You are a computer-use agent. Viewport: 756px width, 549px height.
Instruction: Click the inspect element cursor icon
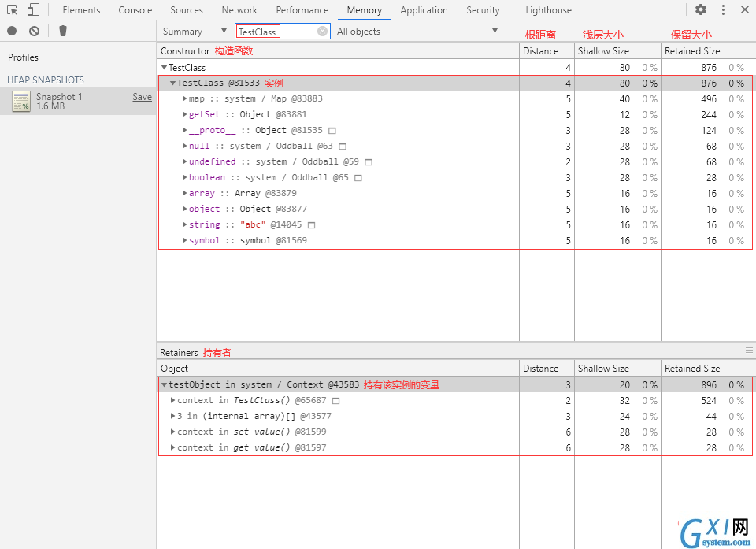12,9
